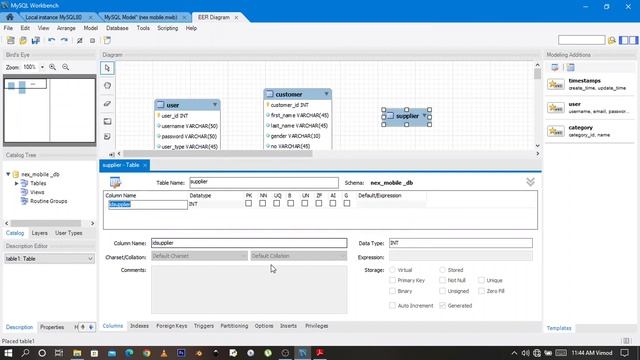
Task: Select the pointer tool
Action: [x=107, y=68]
